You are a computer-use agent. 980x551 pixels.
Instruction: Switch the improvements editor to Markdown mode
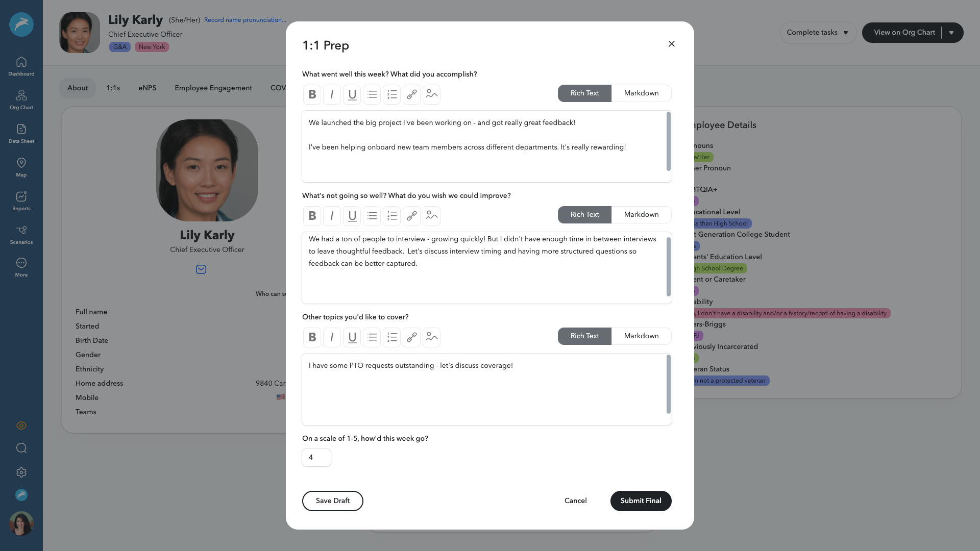click(x=641, y=214)
